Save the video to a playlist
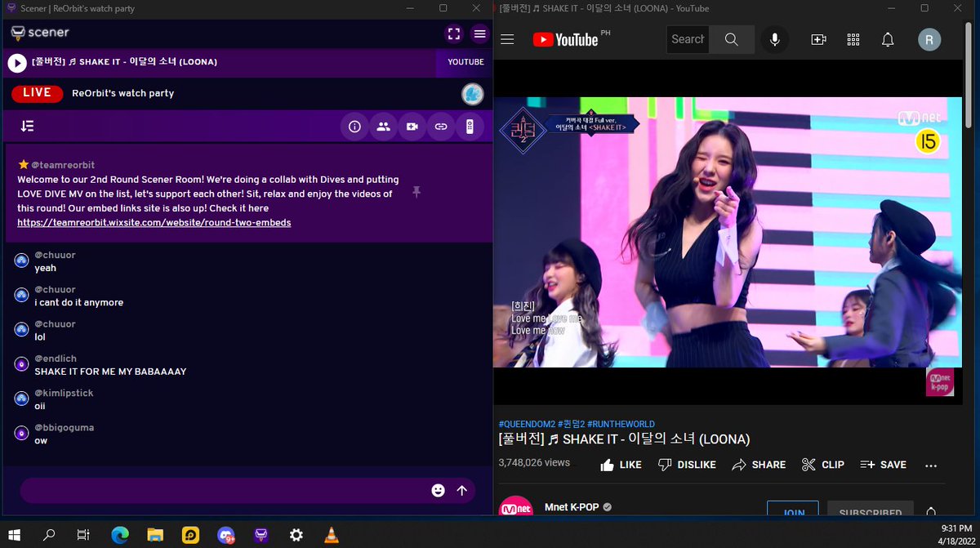This screenshot has width=980, height=548. tap(883, 465)
